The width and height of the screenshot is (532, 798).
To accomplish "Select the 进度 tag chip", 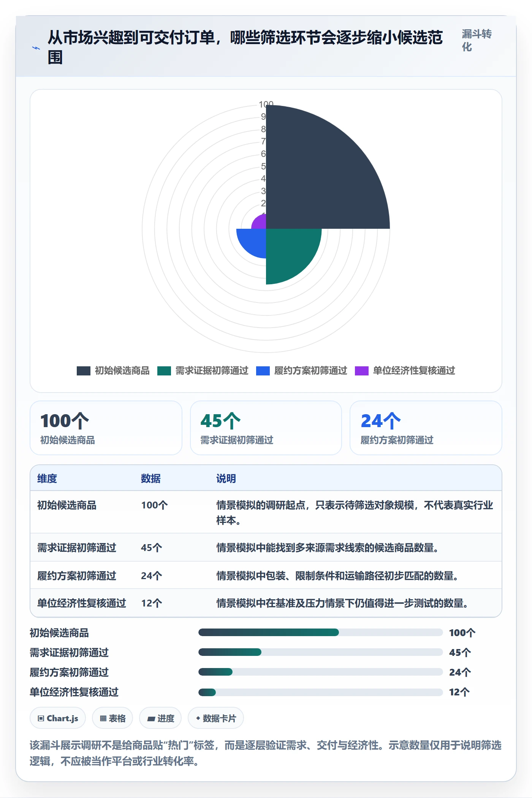I will (160, 718).
